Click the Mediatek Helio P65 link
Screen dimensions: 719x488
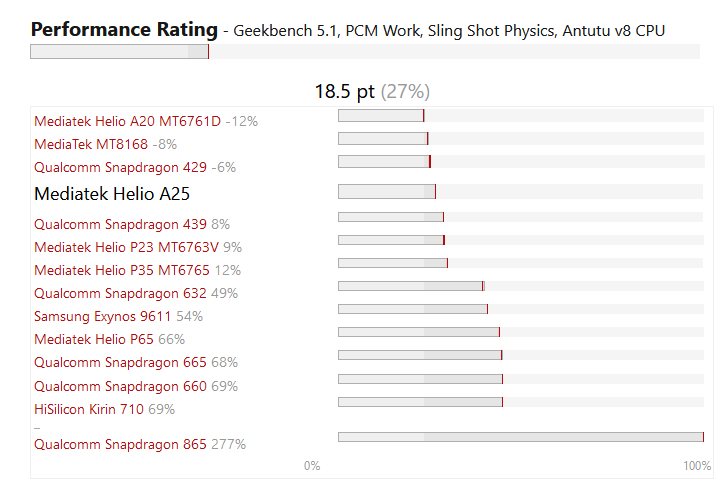click(94, 339)
